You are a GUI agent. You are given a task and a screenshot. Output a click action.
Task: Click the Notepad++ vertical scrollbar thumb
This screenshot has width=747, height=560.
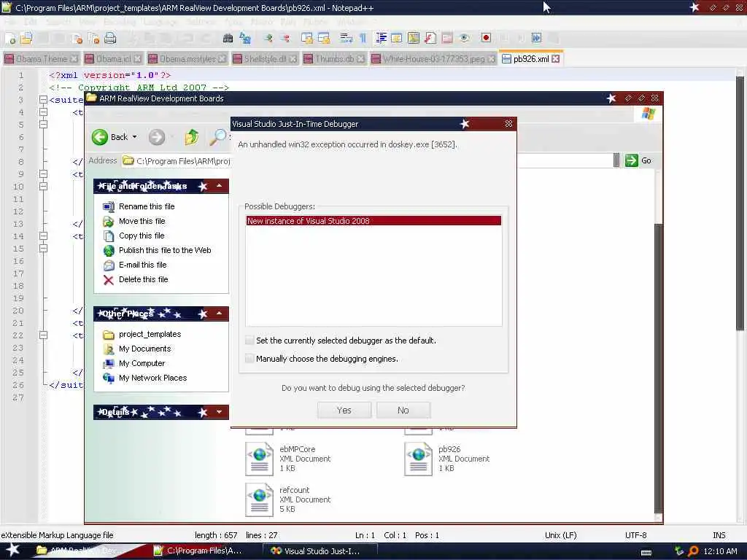tap(740, 203)
